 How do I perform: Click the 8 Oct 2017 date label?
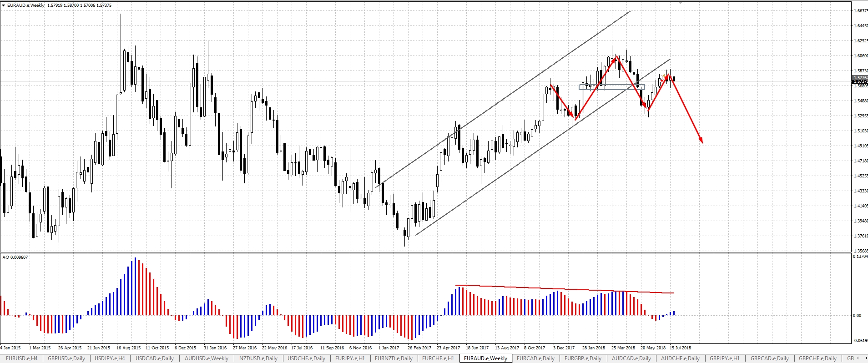coord(534,348)
